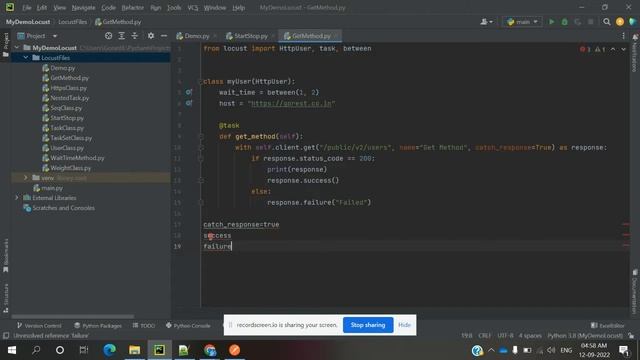Click the override gutter icon beside host

(189, 103)
